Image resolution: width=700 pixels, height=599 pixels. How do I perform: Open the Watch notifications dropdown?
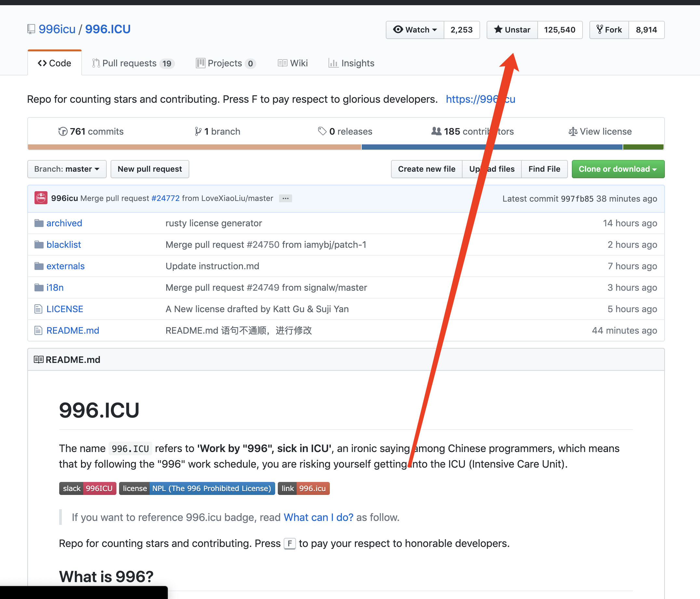(x=415, y=30)
